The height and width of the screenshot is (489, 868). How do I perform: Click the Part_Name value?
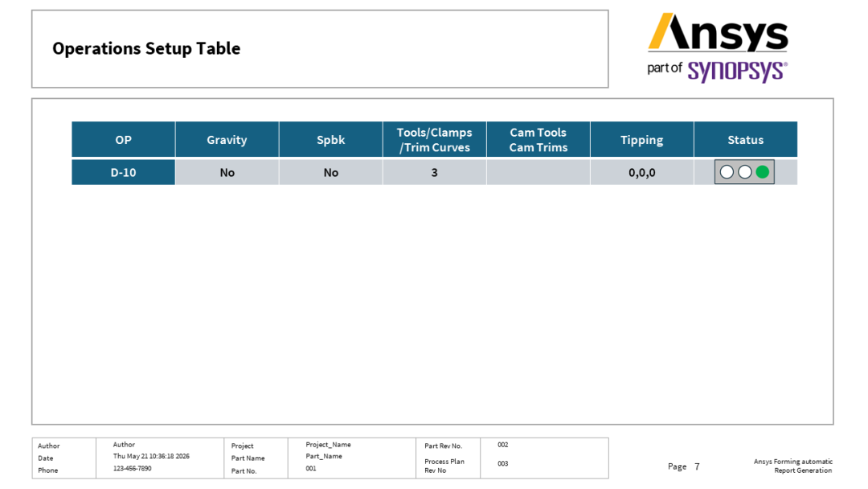click(324, 456)
